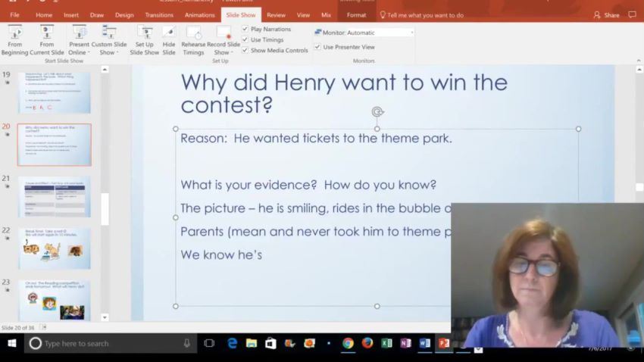Select slide 23 thumbnail
644x362 pixels.
55,301
